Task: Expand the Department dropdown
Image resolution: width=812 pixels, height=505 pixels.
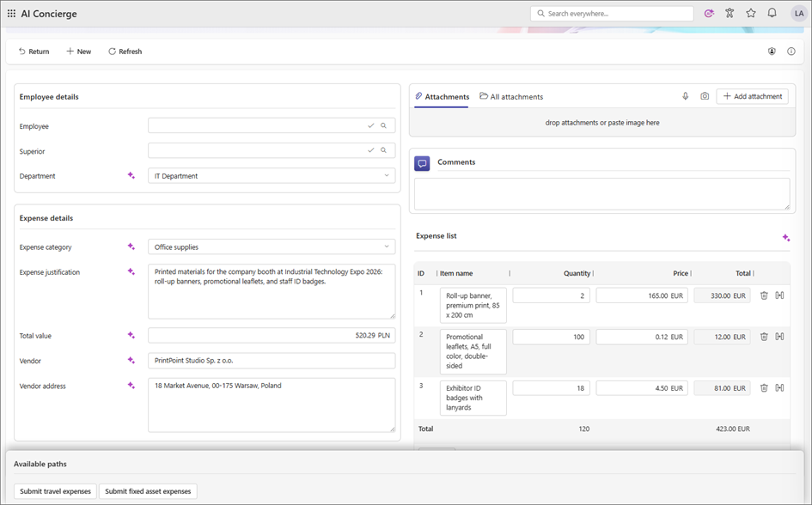Action: [387, 176]
